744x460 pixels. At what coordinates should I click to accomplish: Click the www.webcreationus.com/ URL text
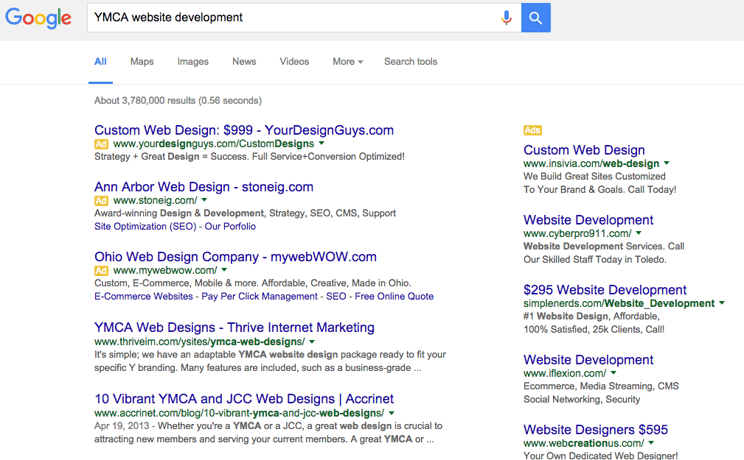point(584,443)
